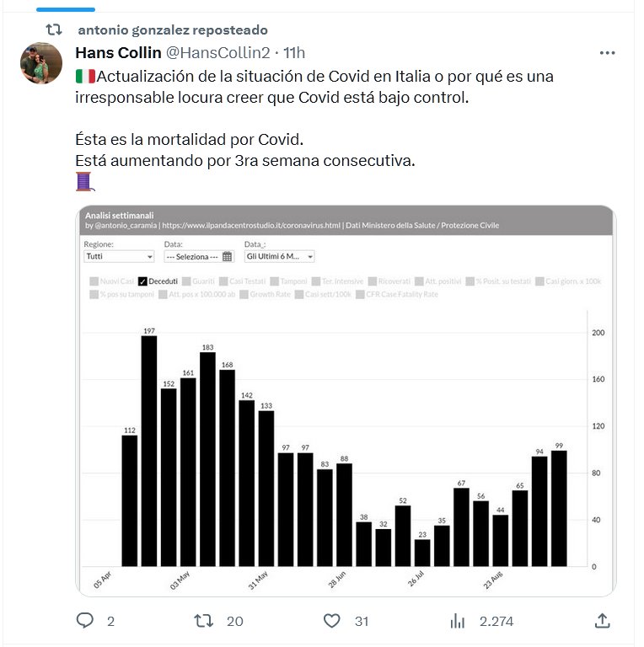Uncheck the Deceduti checkbox
The width and height of the screenshot is (644, 647).
pyautogui.click(x=142, y=281)
